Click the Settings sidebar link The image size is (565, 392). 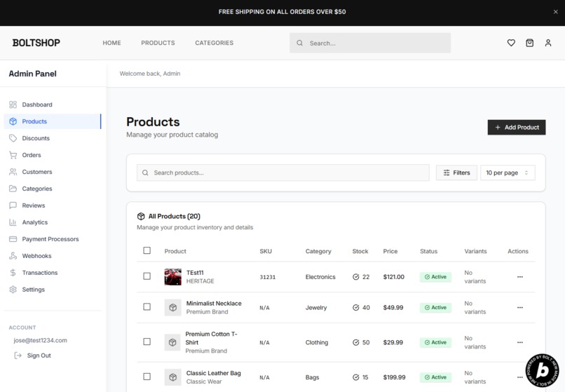53,289
